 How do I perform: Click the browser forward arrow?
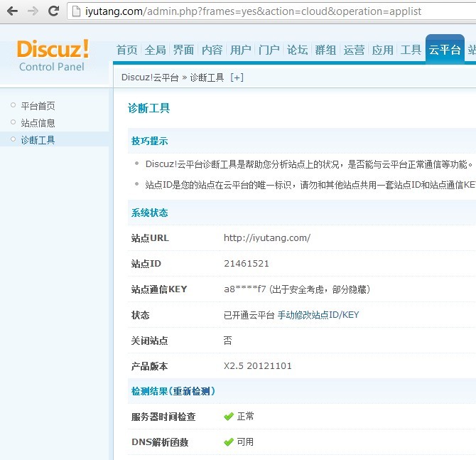click(x=33, y=11)
